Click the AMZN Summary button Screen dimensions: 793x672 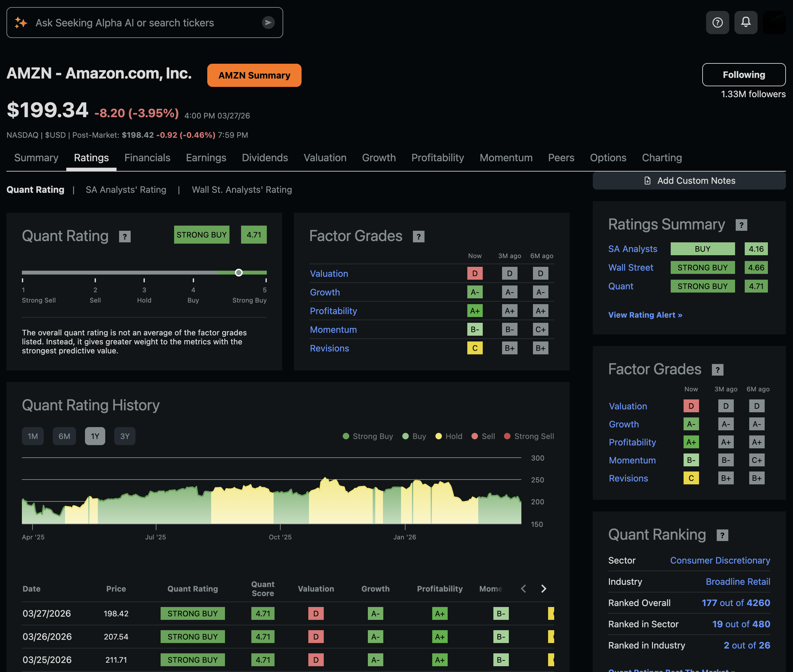click(x=254, y=75)
